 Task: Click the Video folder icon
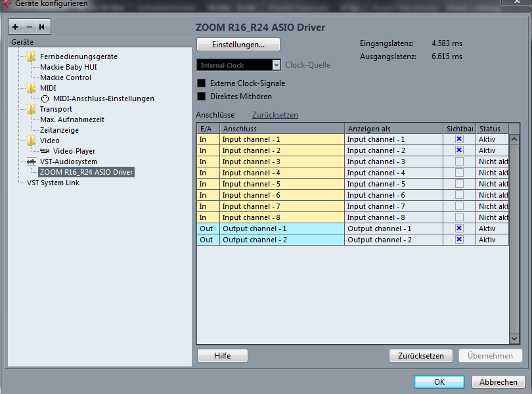tap(32, 141)
